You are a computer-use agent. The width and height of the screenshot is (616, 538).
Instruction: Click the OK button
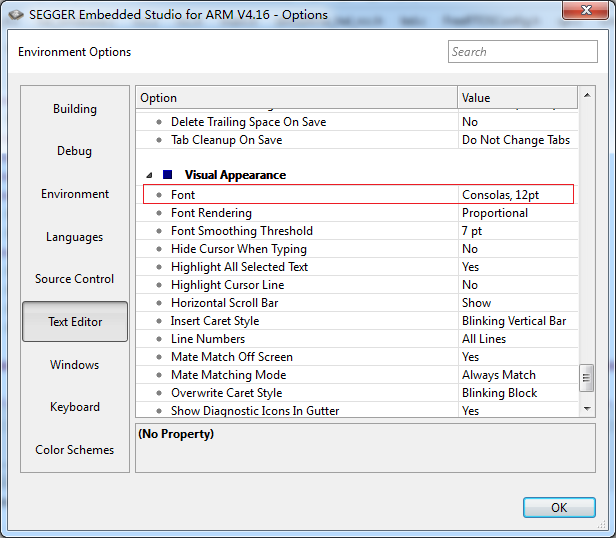559,507
